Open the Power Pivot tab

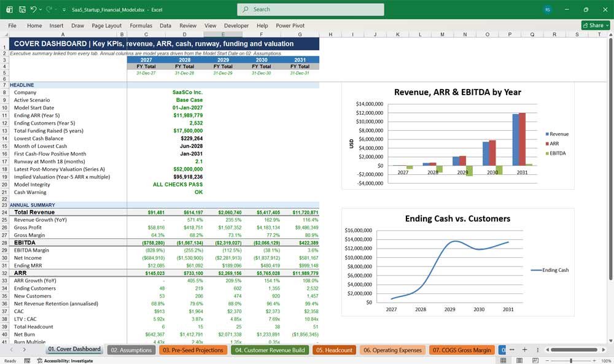coord(290,25)
